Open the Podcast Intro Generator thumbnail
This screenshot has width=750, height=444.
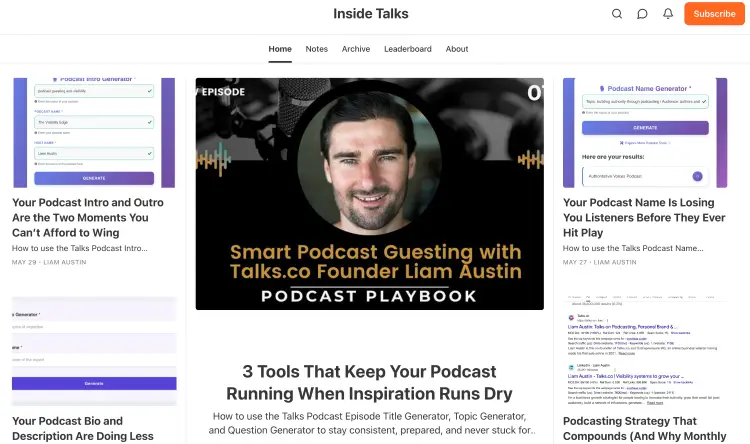coord(94,133)
